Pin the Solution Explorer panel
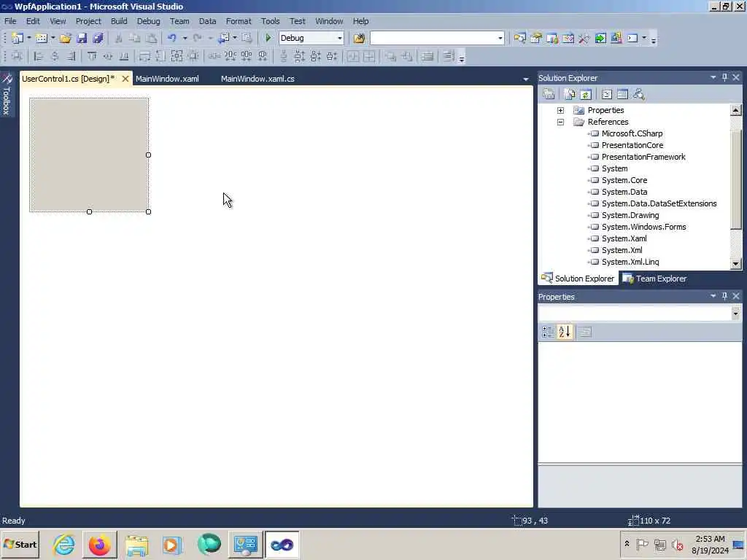 tap(724, 77)
